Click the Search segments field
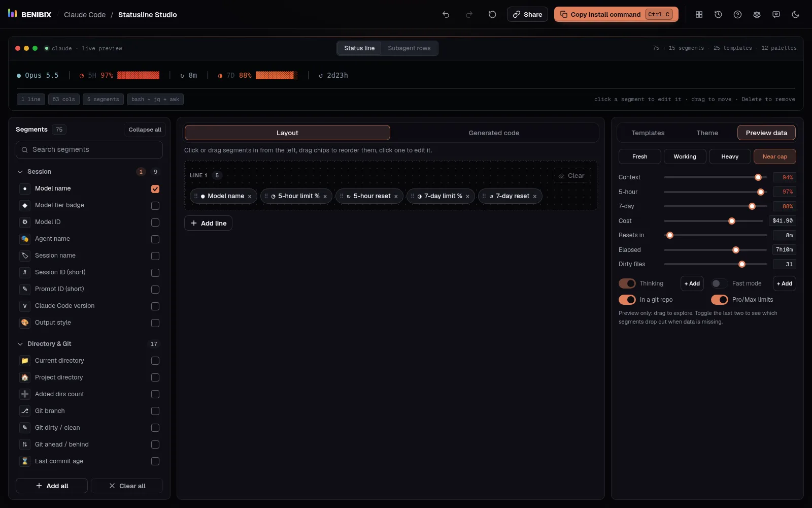The image size is (812, 508). pyautogui.click(x=89, y=150)
